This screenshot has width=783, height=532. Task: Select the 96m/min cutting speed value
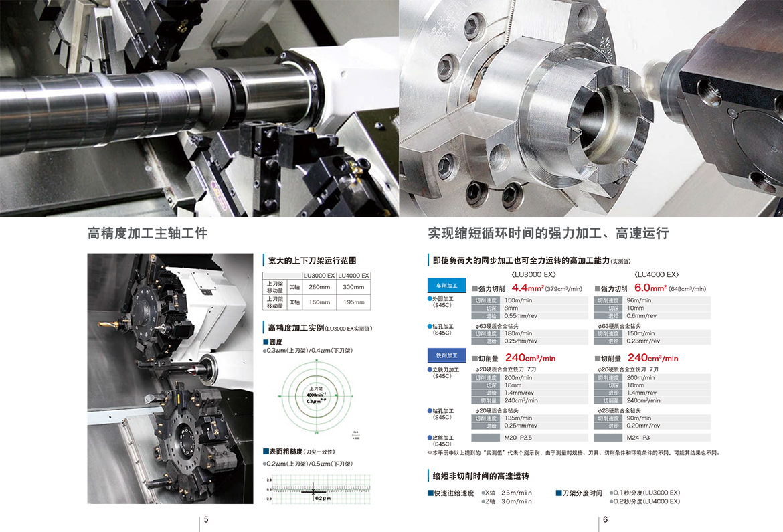point(640,301)
